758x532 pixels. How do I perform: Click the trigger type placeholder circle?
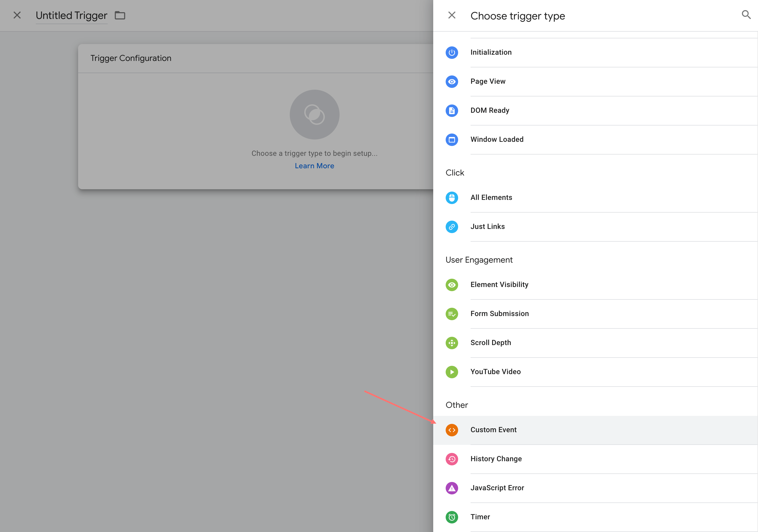[x=314, y=115]
